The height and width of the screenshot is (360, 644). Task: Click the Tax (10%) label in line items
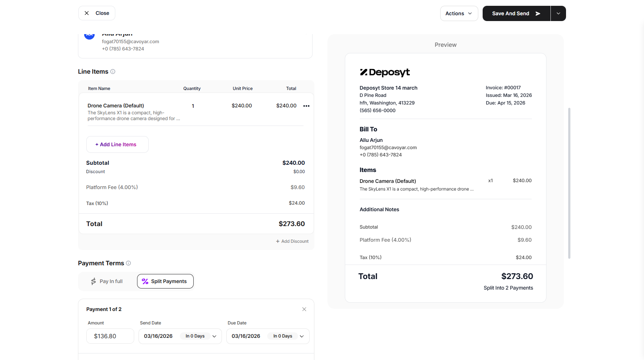point(97,203)
